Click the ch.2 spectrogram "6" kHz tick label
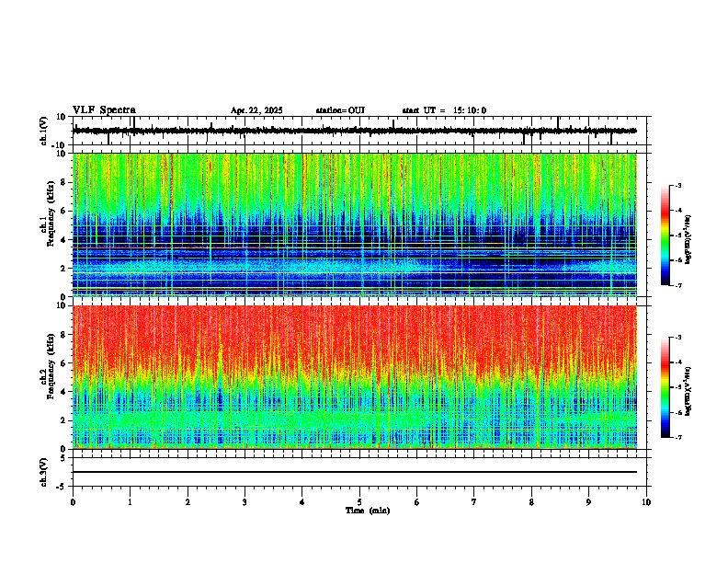 click(63, 362)
